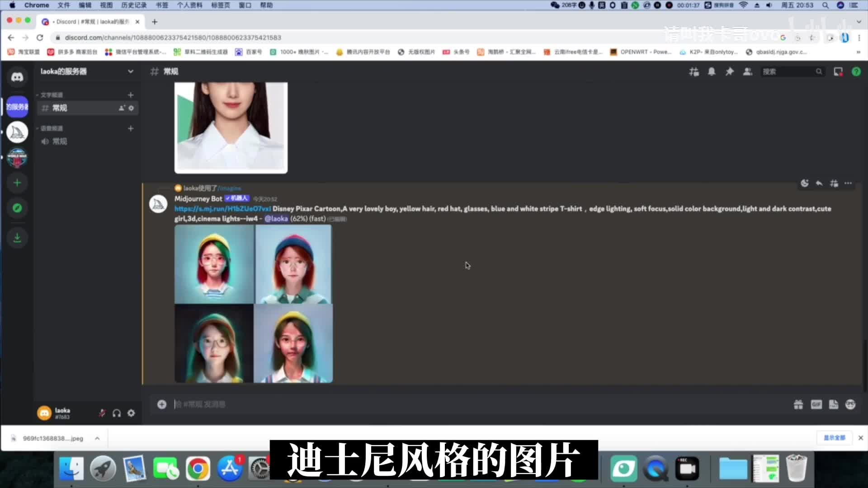Toggle microphone mute in user panel
868x488 pixels.
tap(102, 413)
